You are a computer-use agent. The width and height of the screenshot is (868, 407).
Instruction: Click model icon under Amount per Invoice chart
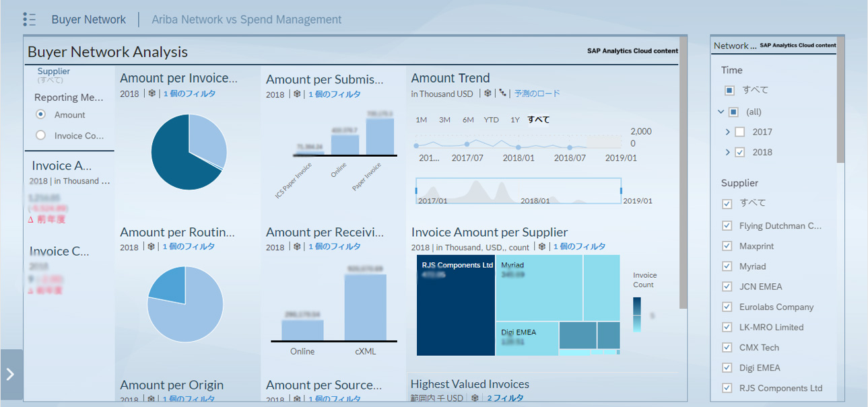pyautogui.click(x=152, y=94)
